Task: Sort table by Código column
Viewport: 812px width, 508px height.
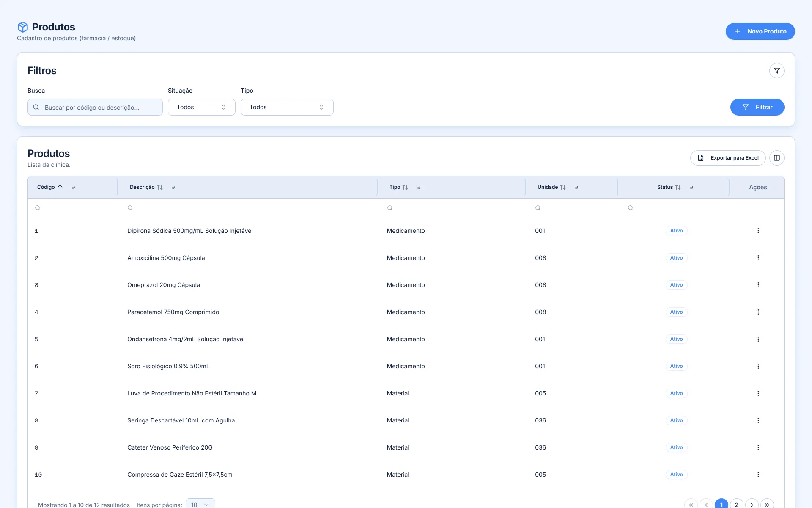Action: click(x=50, y=187)
